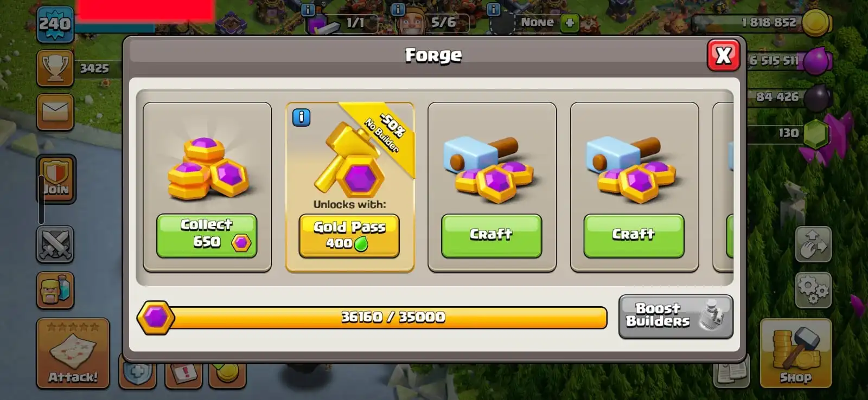Tap the builder info icon showing 1/1
This screenshot has width=868, height=400.
(x=308, y=9)
